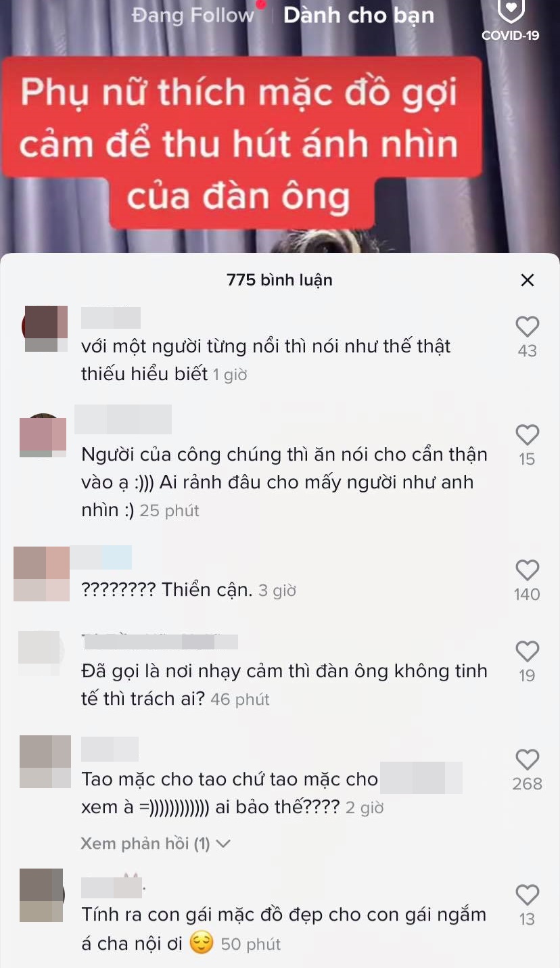560x968 pixels.
Task: Close the comments panel with X
Action: pos(527,280)
